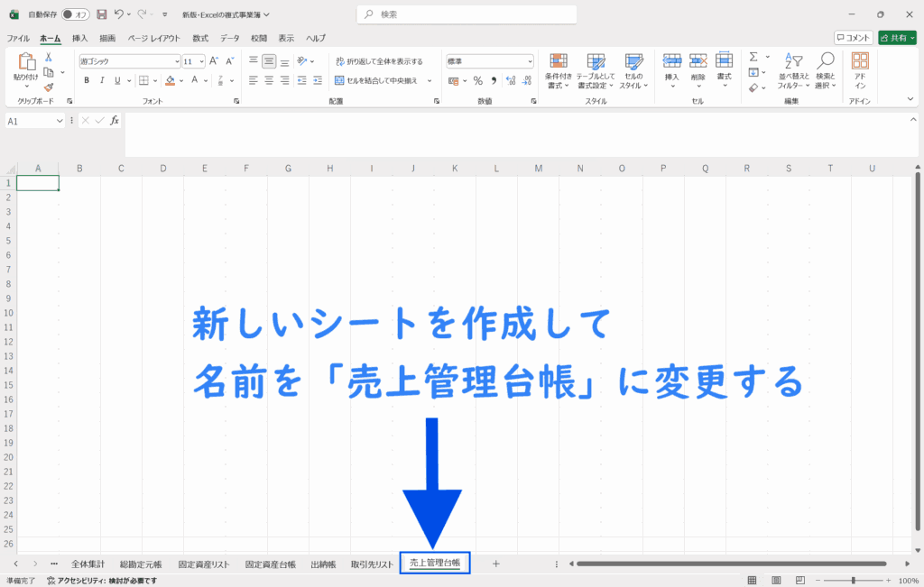This screenshot has height=587, width=924.
Task: Open 条件付き書式 conditional formatting
Action: 559,69
